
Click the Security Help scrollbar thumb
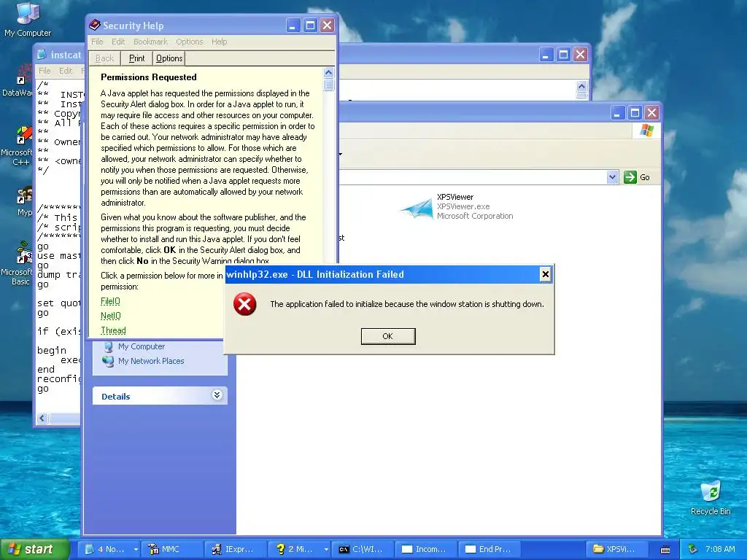tap(328, 85)
